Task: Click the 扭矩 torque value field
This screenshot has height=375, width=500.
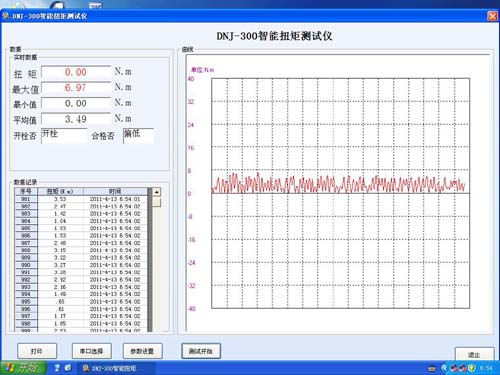Action: pos(76,72)
